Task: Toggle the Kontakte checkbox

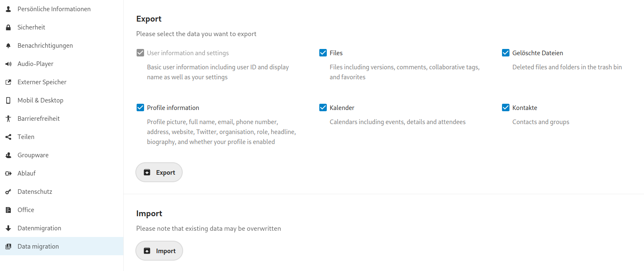Action: click(506, 107)
